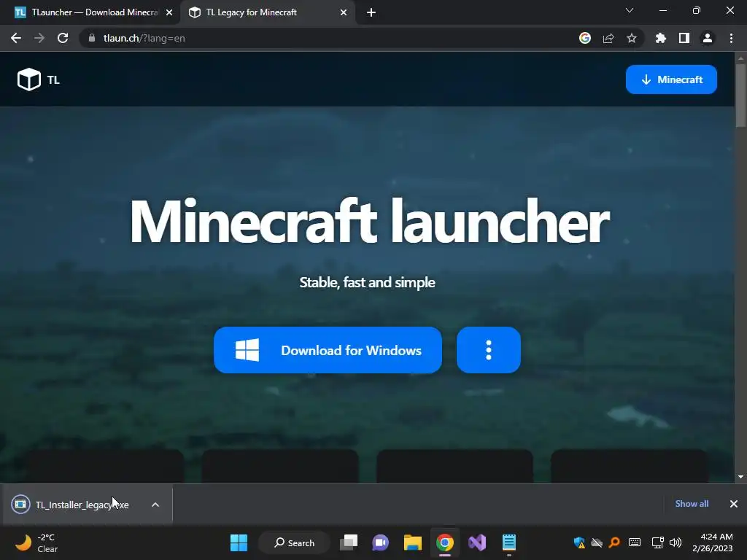Close the TL Legacy for Minecraft tab
The height and width of the screenshot is (560, 747).
click(x=344, y=13)
